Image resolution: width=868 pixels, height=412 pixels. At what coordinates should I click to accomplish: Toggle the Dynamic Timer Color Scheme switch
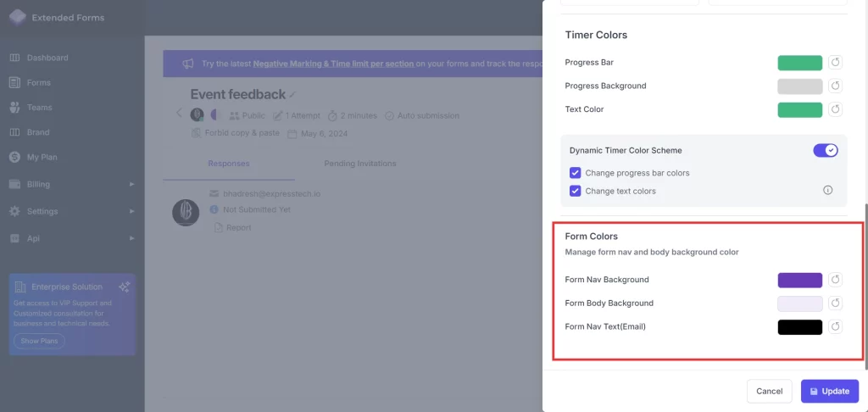(826, 150)
